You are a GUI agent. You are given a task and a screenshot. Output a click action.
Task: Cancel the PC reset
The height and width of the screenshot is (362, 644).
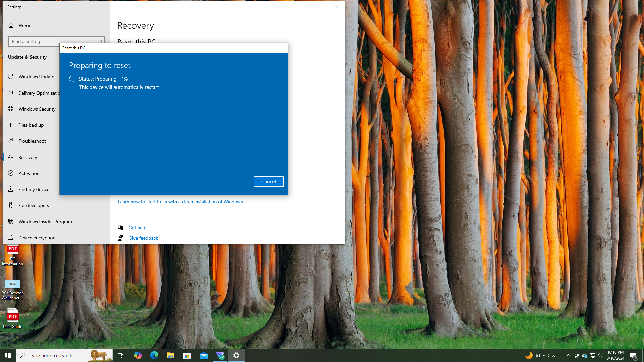coord(268,181)
